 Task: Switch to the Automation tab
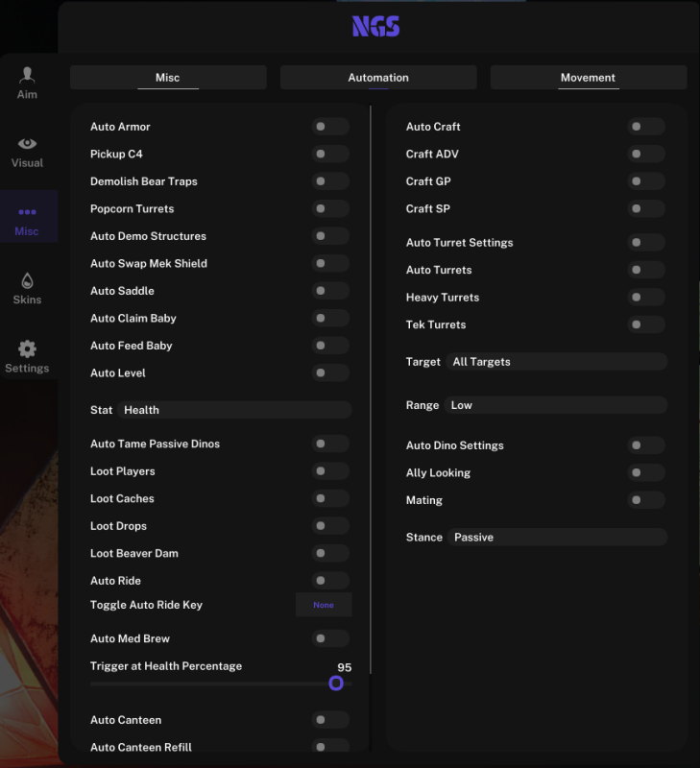click(378, 78)
